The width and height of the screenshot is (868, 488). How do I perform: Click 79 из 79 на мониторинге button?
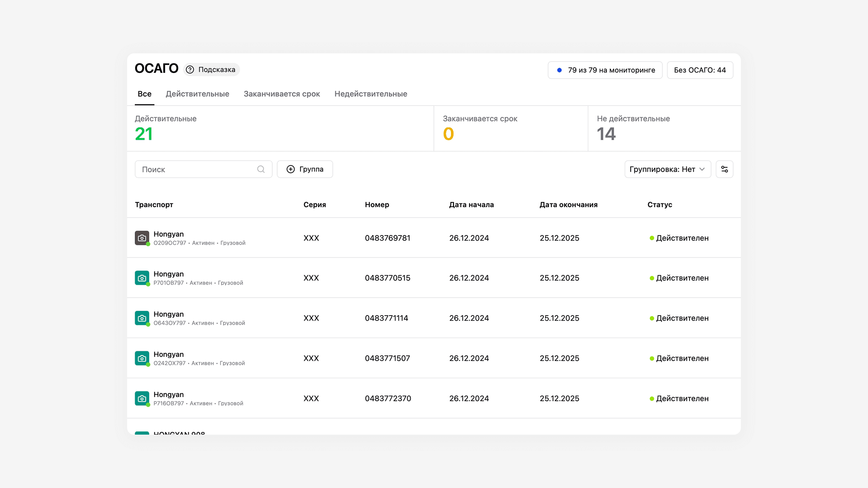pos(605,70)
